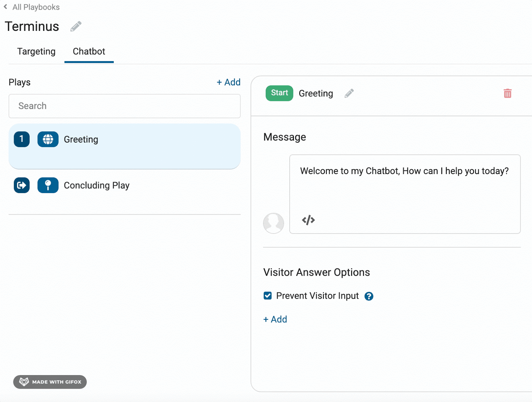Click the Message section heading
Screen dimensions: 532x402
coord(285,137)
